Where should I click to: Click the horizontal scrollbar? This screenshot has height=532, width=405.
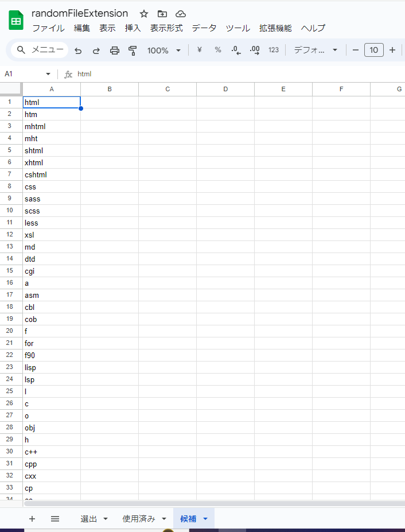pos(214,503)
